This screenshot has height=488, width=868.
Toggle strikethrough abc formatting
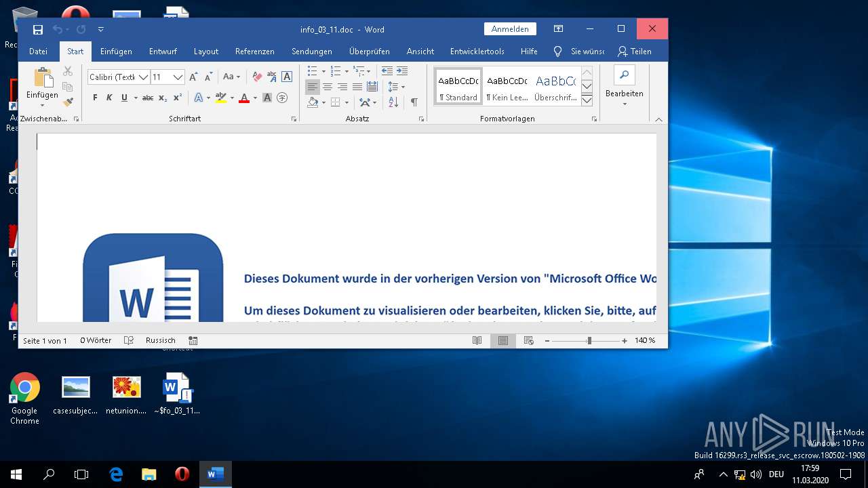tap(148, 98)
